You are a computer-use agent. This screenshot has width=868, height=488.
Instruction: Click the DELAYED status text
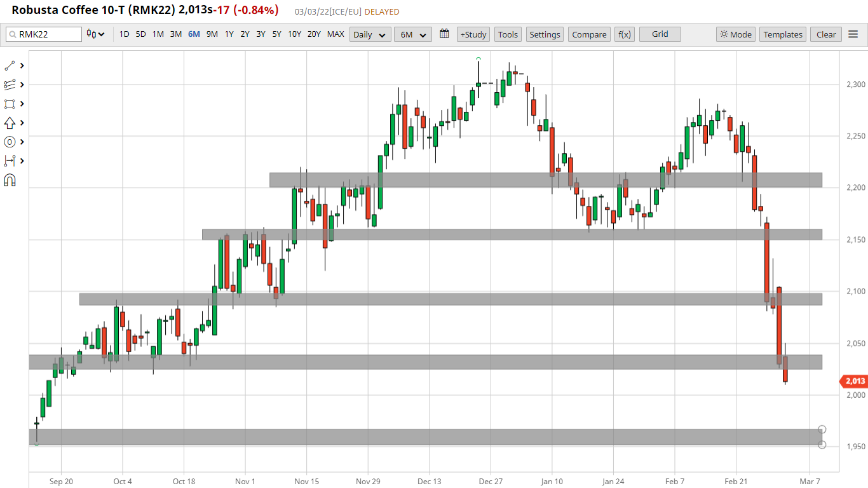click(382, 11)
